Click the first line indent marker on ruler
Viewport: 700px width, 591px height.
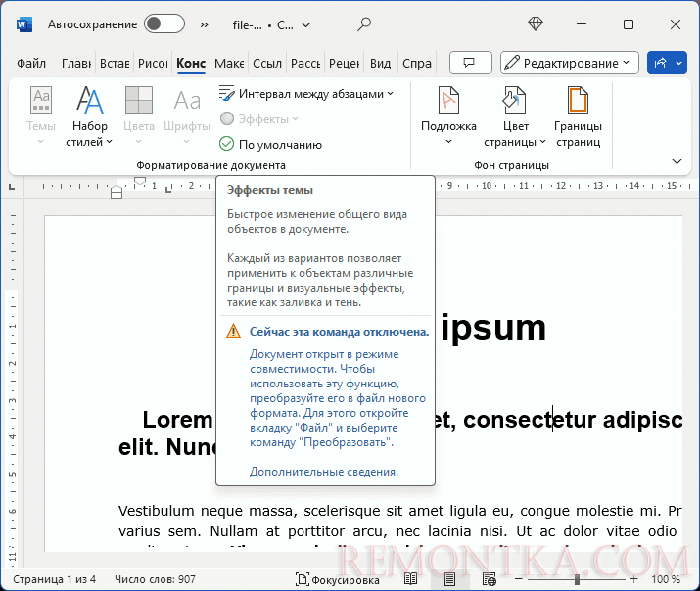point(140,181)
